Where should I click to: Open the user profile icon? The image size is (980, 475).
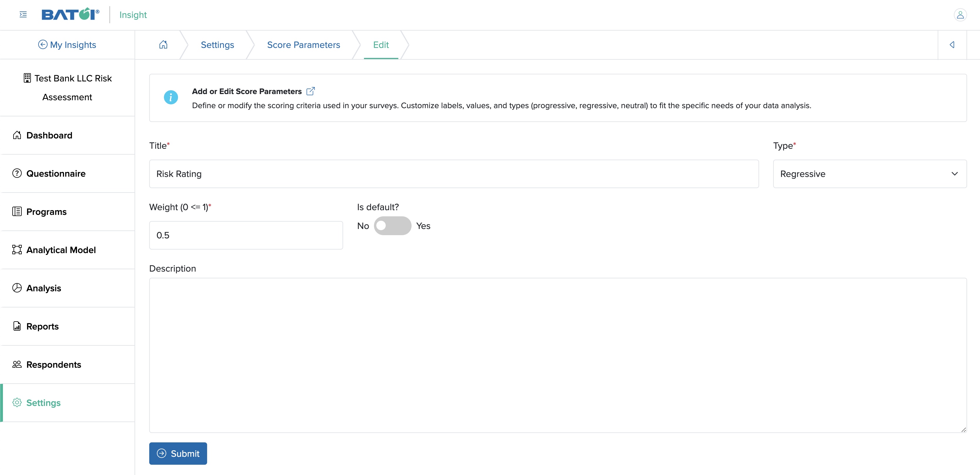point(960,15)
